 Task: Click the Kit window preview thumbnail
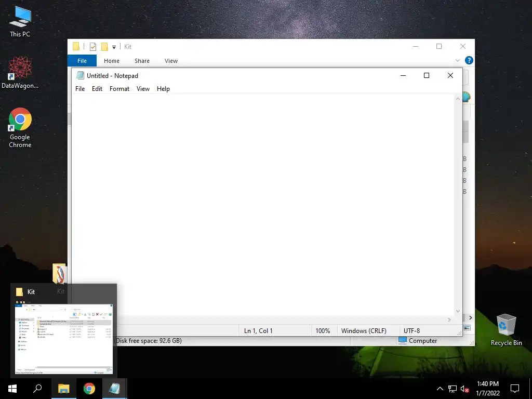64,339
